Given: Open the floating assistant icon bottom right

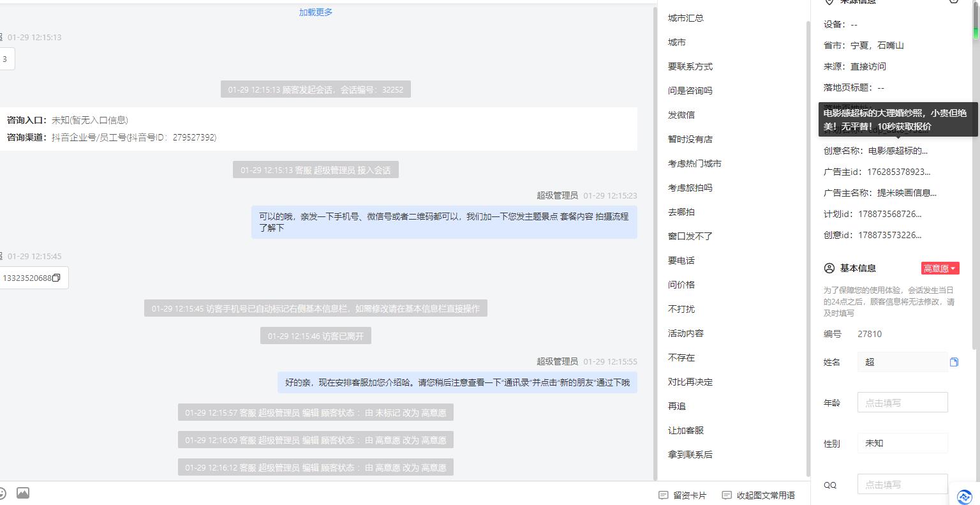Looking at the screenshot, I should point(965,496).
